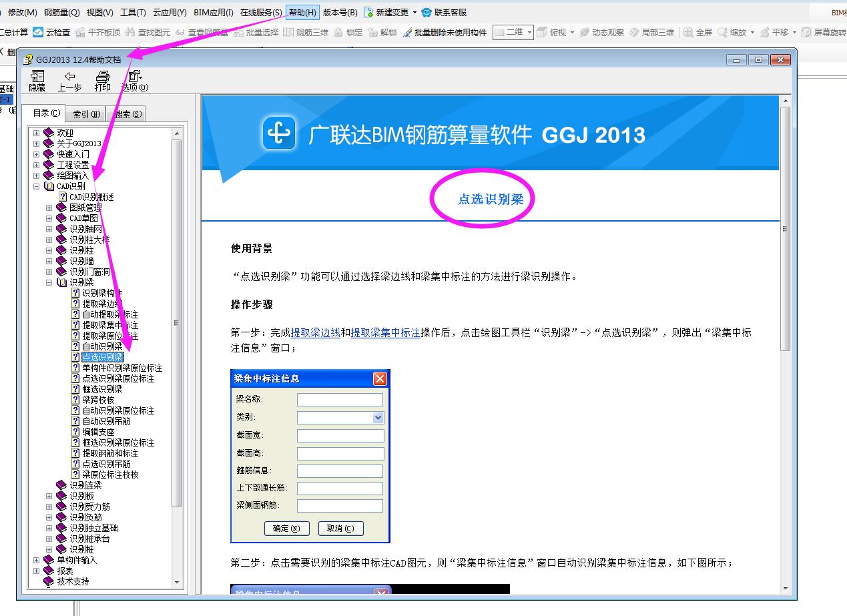Click the 箍筋信息 input field
This screenshot has height=616, width=847.
pos(340,471)
